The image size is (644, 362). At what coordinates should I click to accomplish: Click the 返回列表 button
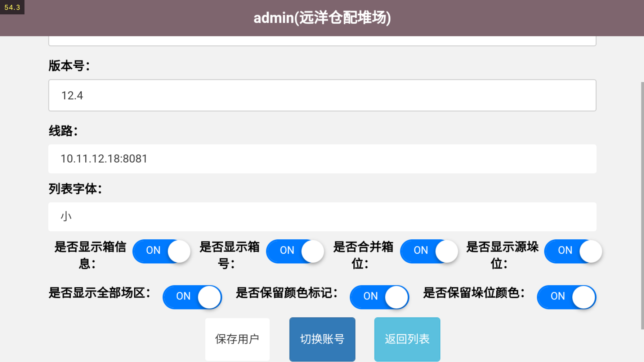click(x=407, y=339)
